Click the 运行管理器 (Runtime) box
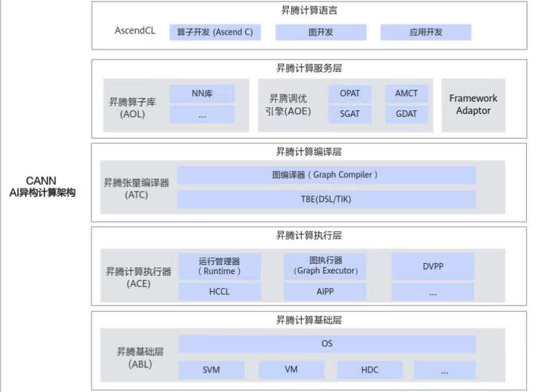The image size is (538, 392). pyautogui.click(x=219, y=266)
